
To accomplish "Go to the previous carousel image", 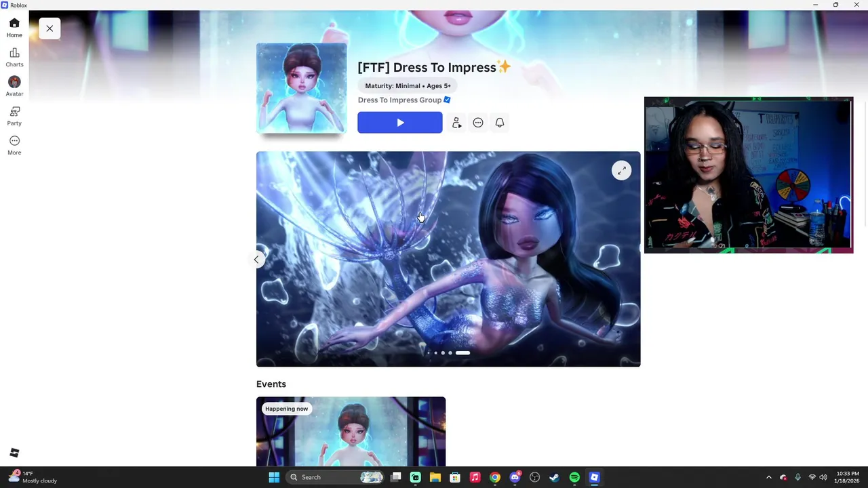I will (x=256, y=260).
